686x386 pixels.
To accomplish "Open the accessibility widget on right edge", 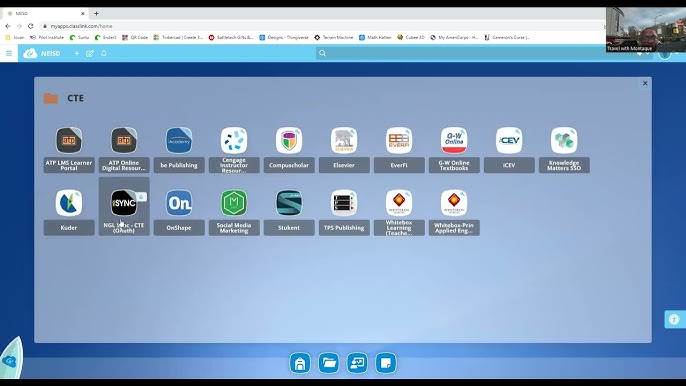I will pos(675,319).
